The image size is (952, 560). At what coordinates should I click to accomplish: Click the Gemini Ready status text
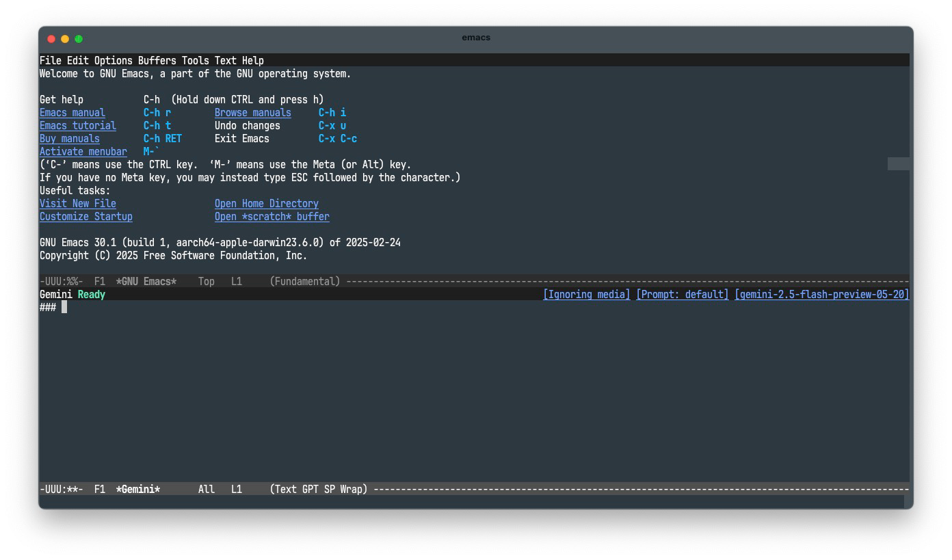(x=72, y=295)
